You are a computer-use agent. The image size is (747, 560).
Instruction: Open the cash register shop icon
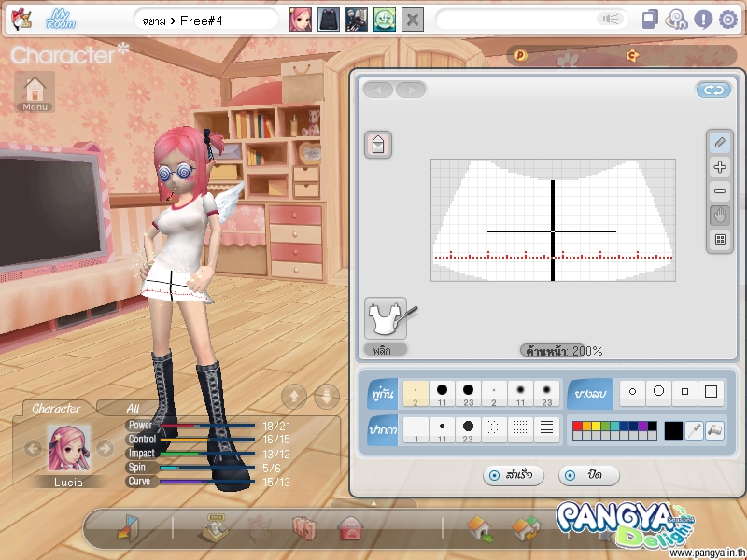(215, 527)
